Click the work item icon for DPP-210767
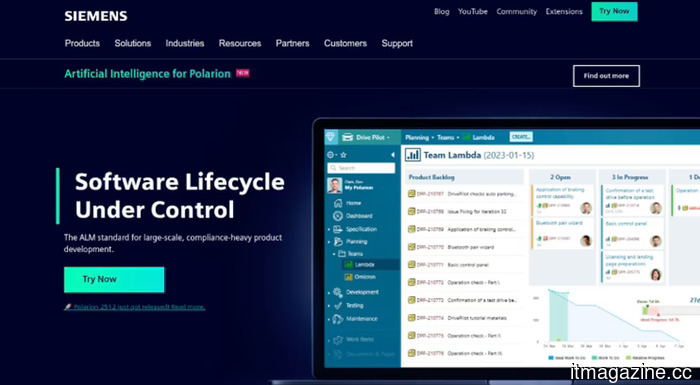This screenshot has height=385, width=700. [x=411, y=194]
